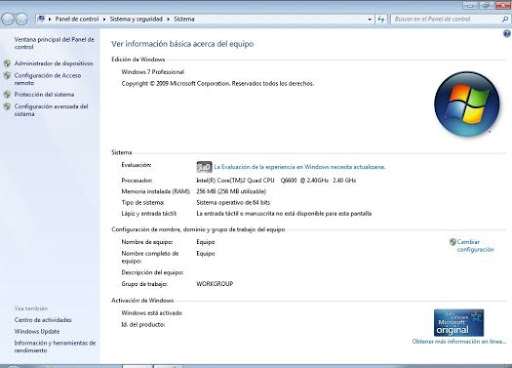Click Windows está activado text
The height and width of the screenshot is (368, 512).
tap(152, 313)
